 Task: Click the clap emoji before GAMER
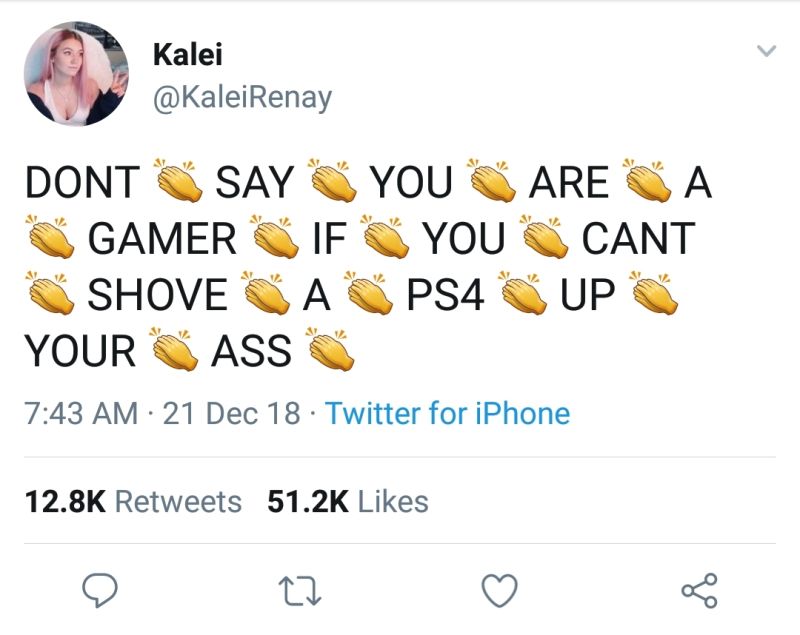[x=51, y=236]
